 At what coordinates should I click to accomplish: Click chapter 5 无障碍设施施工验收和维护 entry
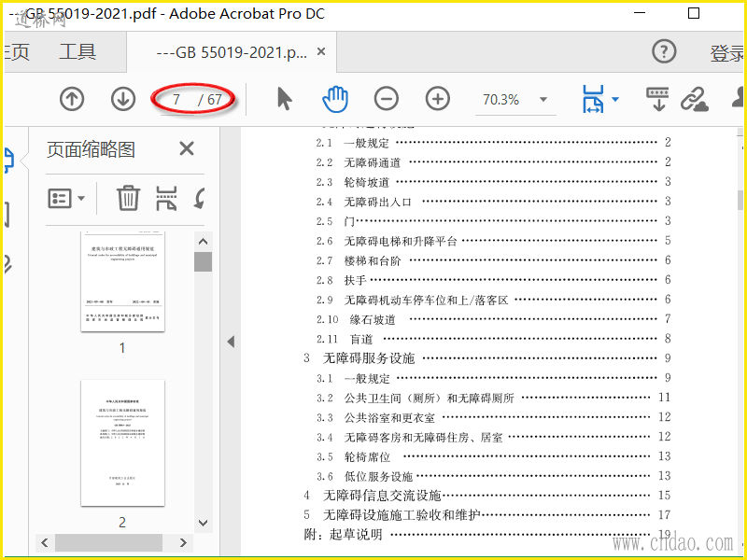(x=487, y=515)
